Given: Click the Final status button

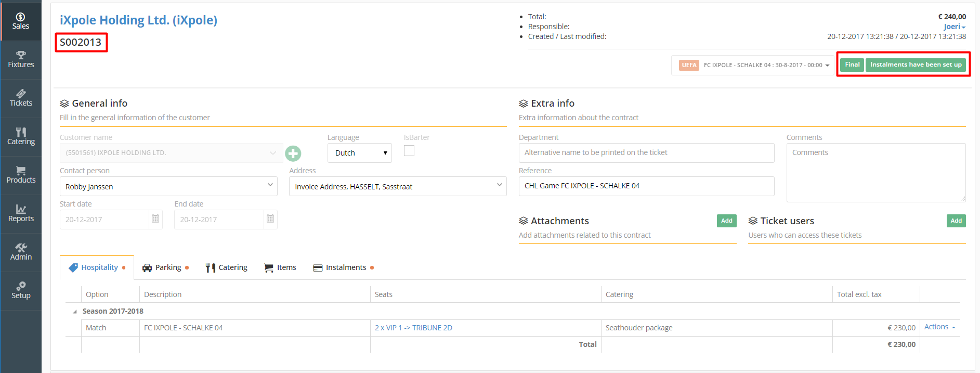Looking at the screenshot, I should click(852, 65).
